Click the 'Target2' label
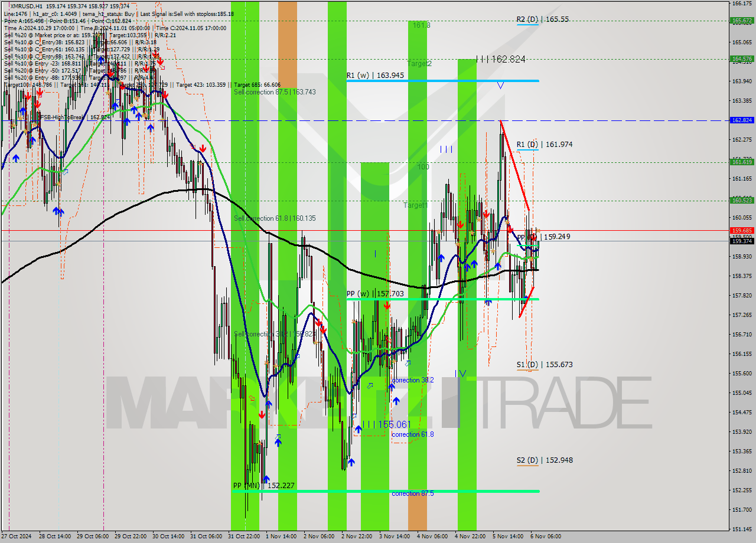Screen dimensions: 756x543 point(419,64)
